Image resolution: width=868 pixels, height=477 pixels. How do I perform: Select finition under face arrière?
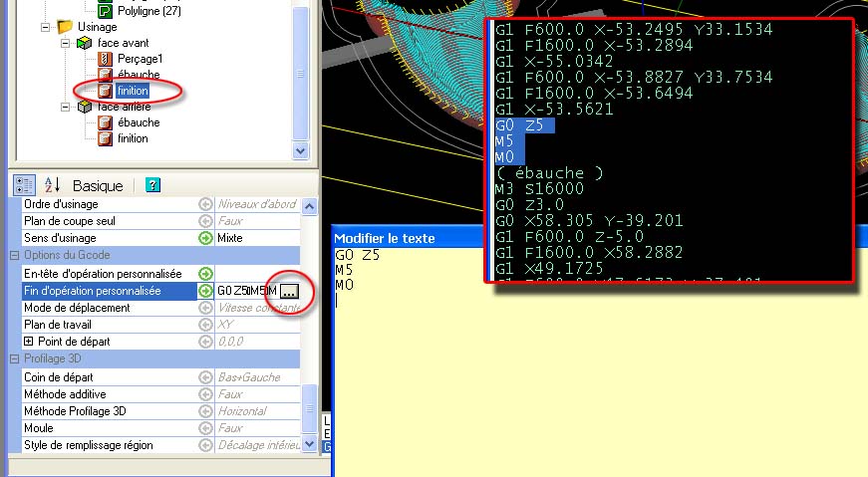pyautogui.click(x=133, y=138)
